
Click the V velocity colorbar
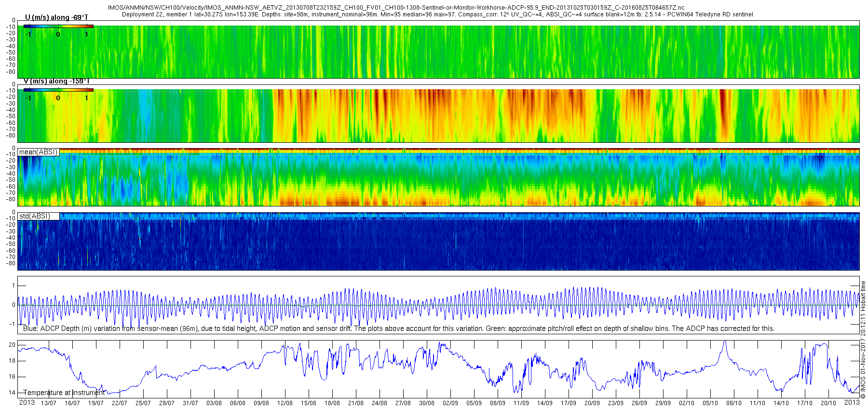tap(58, 90)
